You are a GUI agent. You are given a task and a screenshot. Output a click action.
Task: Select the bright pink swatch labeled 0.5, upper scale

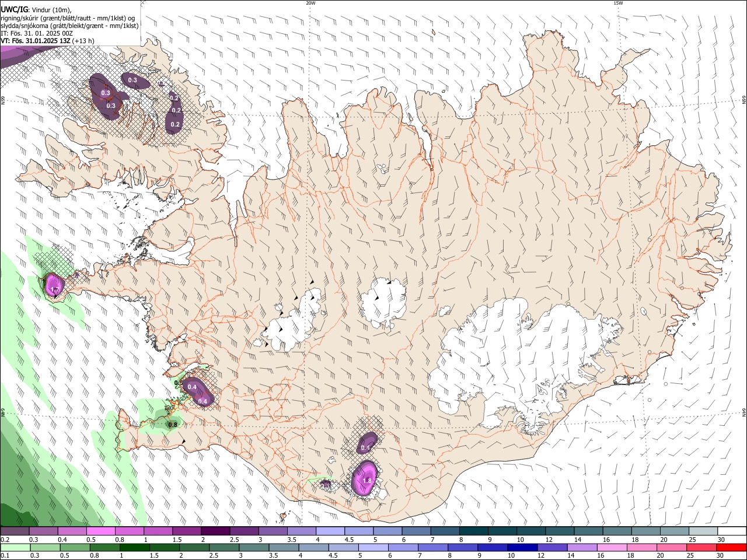tap(100, 531)
